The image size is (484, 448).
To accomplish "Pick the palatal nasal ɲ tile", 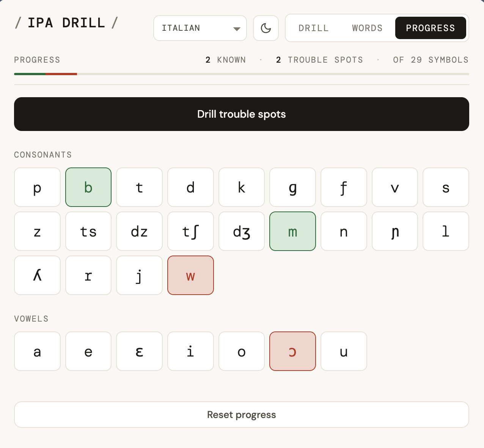I will point(395,231).
